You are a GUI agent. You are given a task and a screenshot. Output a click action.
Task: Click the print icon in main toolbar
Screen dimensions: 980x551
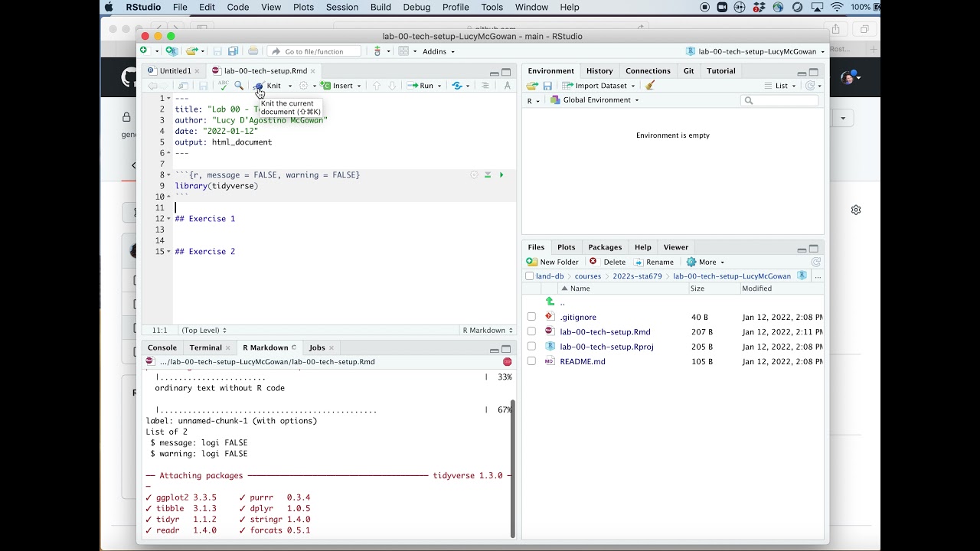[x=253, y=51]
